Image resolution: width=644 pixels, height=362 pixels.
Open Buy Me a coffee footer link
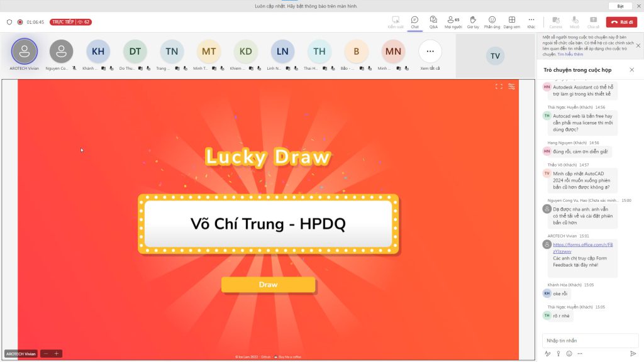point(288,357)
